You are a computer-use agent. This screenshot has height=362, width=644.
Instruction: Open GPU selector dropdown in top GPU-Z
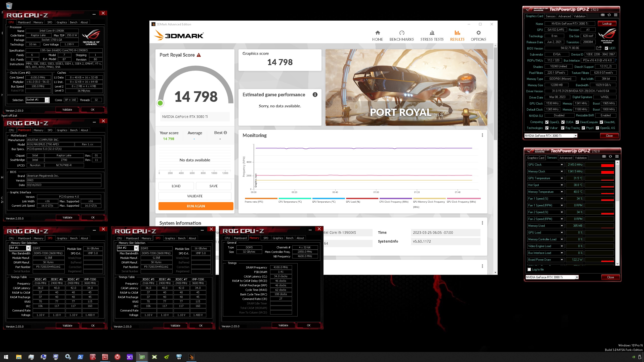575,136
